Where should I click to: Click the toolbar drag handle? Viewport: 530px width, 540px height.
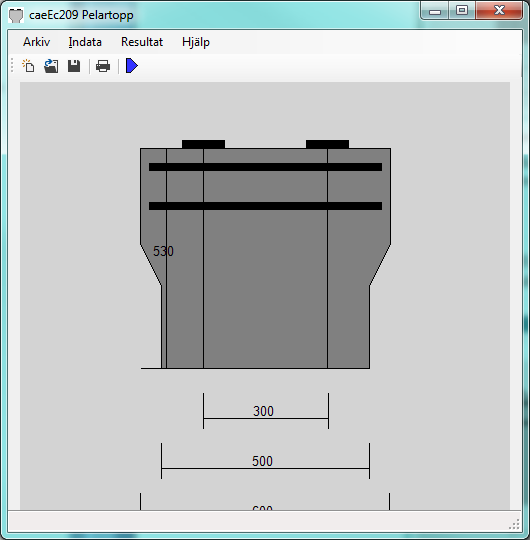point(12,65)
